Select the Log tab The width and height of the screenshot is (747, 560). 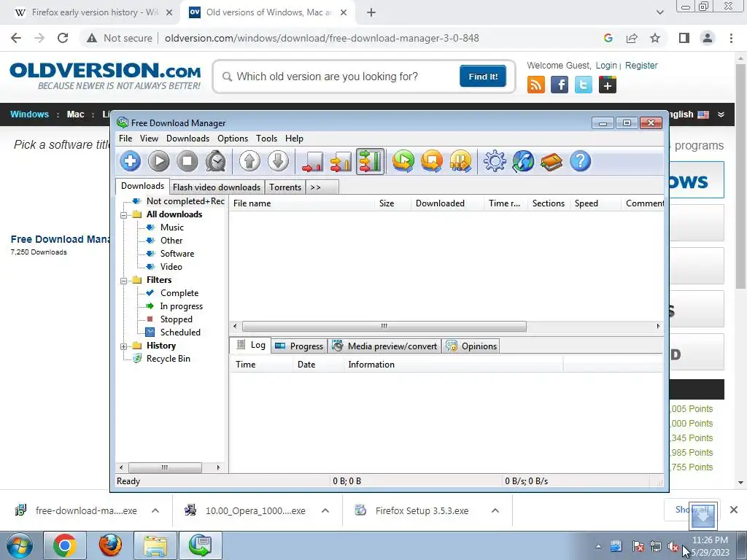click(251, 345)
